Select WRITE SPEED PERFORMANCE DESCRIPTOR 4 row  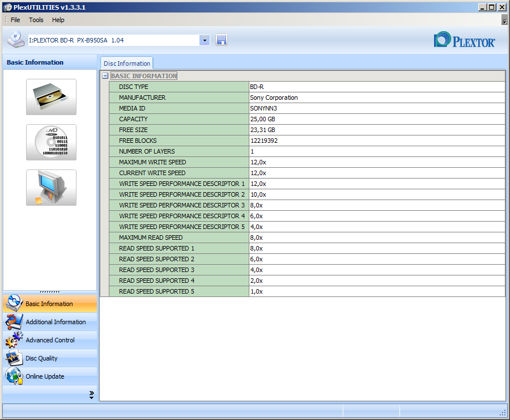click(307, 216)
